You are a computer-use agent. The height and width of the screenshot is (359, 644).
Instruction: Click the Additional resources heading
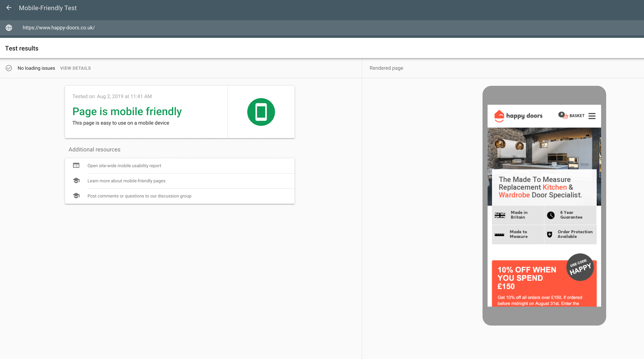click(94, 150)
